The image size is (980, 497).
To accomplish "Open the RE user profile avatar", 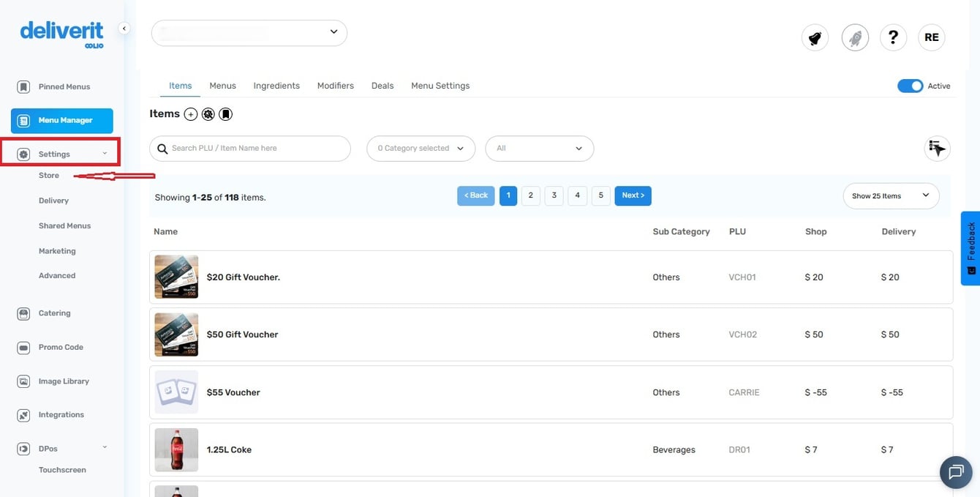I will [932, 37].
